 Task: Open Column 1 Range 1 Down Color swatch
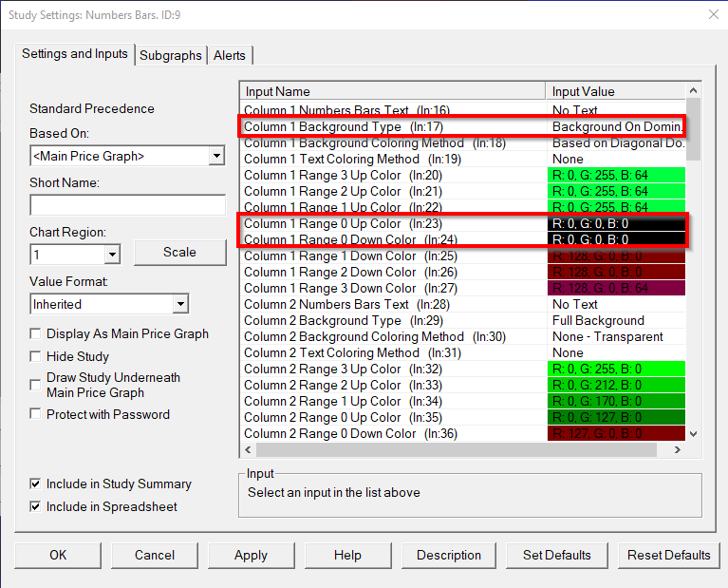[x=616, y=256]
